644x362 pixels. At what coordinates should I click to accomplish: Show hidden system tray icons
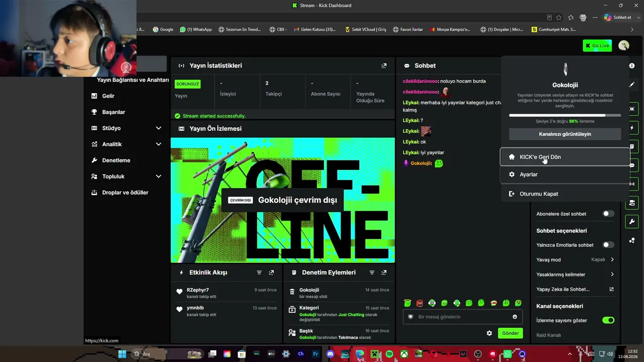click(x=570, y=354)
